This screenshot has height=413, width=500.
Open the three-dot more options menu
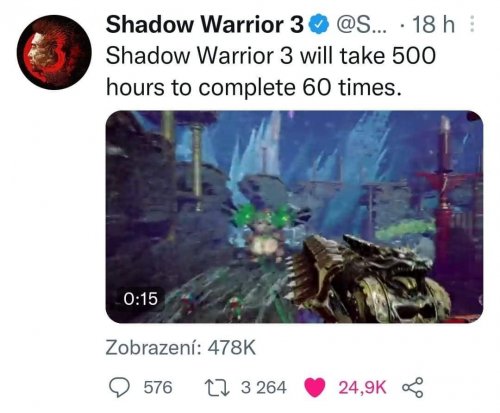[x=472, y=24]
